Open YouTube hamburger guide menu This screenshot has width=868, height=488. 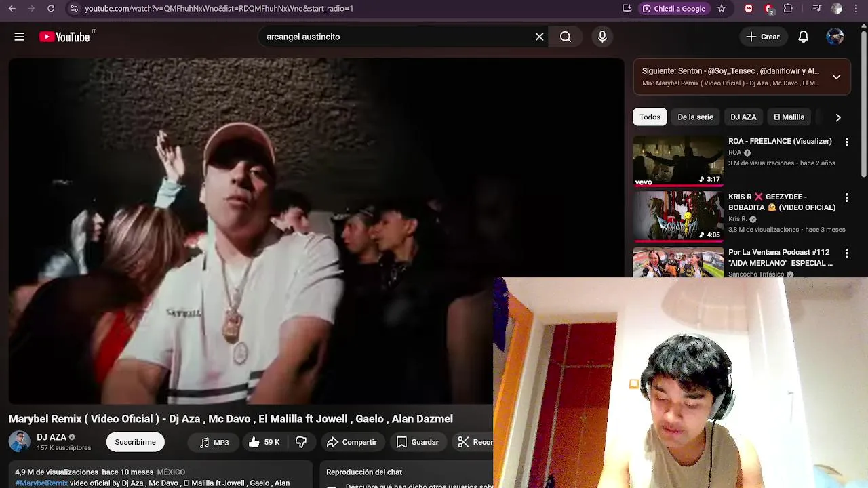20,37
